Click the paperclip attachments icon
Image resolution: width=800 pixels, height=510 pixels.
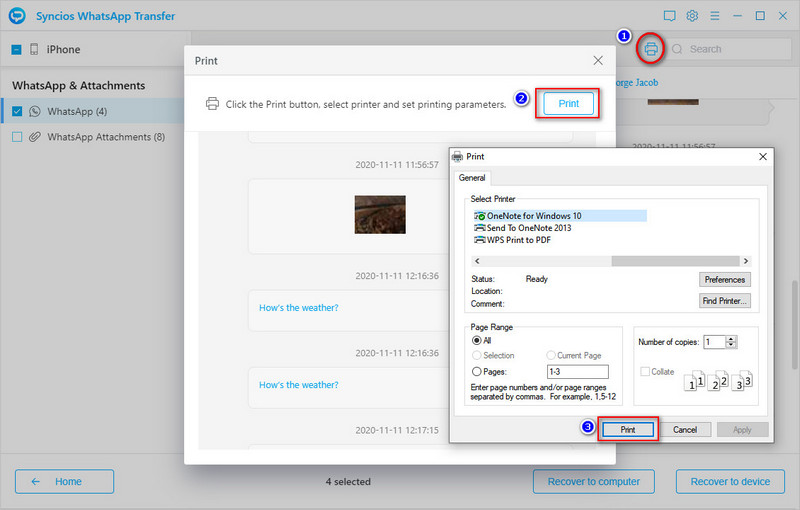[35, 137]
